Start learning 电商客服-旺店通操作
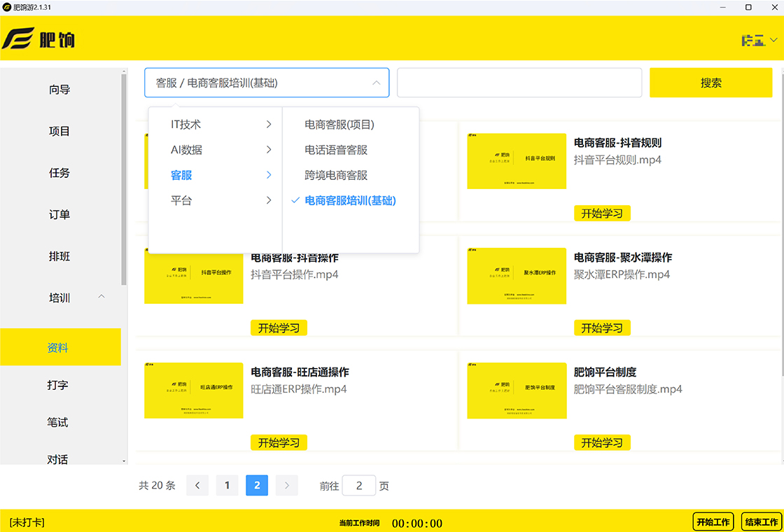Screen dimensions: 784x532 click(x=279, y=442)
